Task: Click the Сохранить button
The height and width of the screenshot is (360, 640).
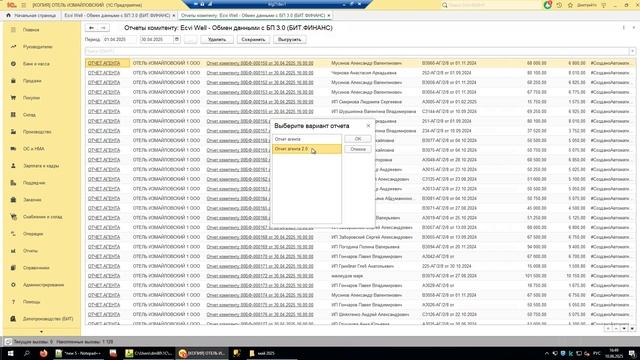Action: pos(253,40)
